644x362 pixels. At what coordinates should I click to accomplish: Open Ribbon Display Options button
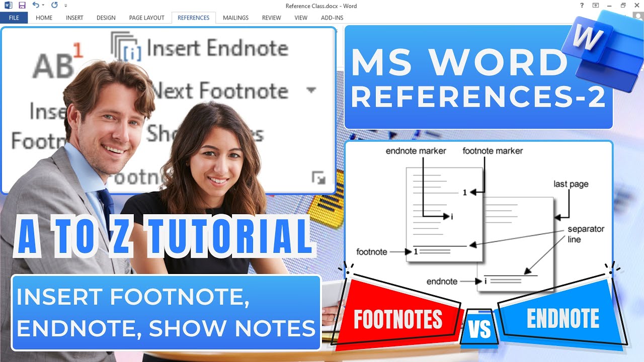(x=596, y=6)
